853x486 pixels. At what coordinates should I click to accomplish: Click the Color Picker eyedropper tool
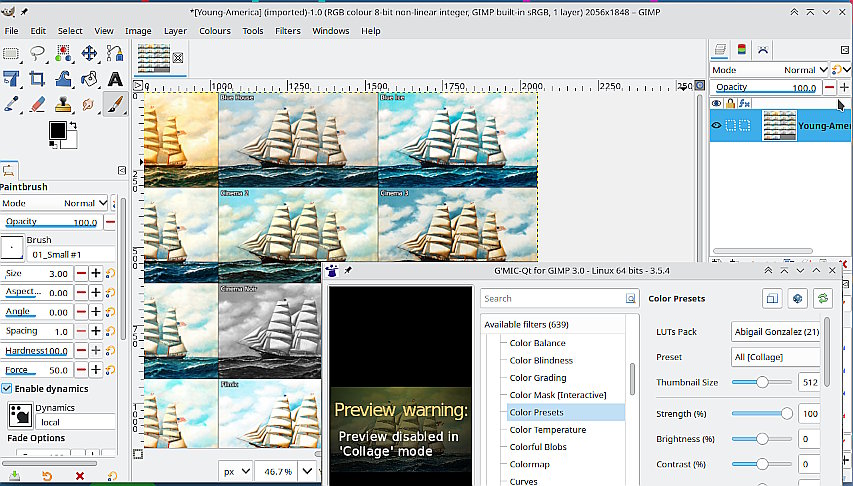(x=11, y=104)
